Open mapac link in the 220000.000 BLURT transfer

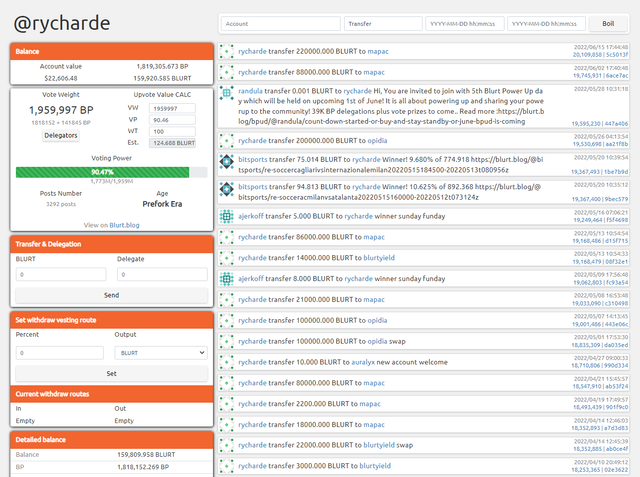click(x=378, y=51)
